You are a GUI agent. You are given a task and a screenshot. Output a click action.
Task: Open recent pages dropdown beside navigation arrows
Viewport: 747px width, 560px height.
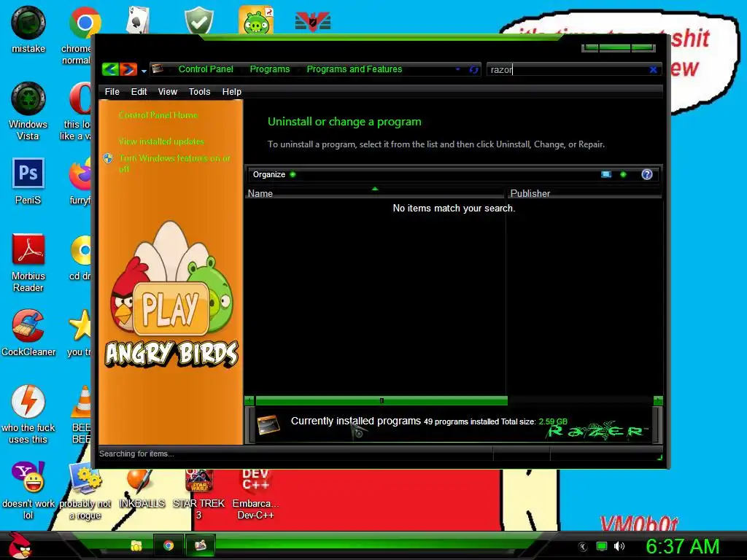point(144,71)
